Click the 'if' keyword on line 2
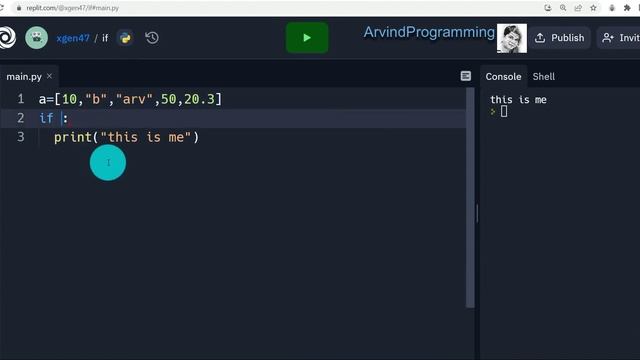The image size is (640, 360). pyautogui.click(x=46, y=118)
